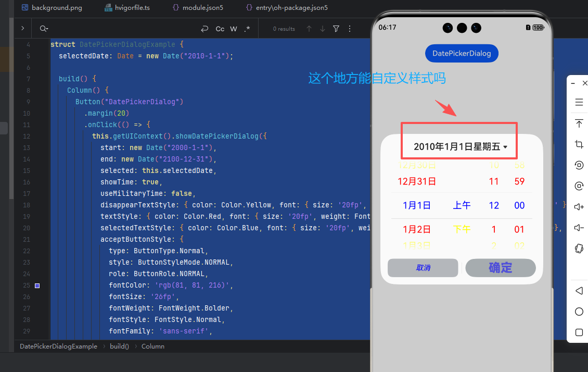Toggle the match case (Cc) search option
The height and width of the screenshot is (372, 588).
coord(220,29)
